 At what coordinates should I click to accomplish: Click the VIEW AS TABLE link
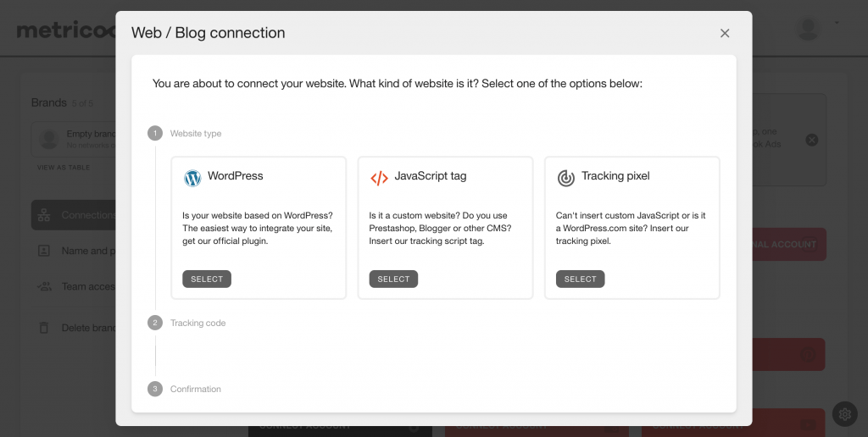click(63, 167)
